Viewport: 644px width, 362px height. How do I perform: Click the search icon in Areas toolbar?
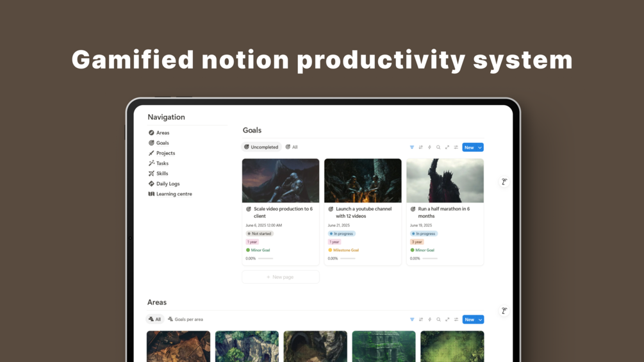point(439,319)
